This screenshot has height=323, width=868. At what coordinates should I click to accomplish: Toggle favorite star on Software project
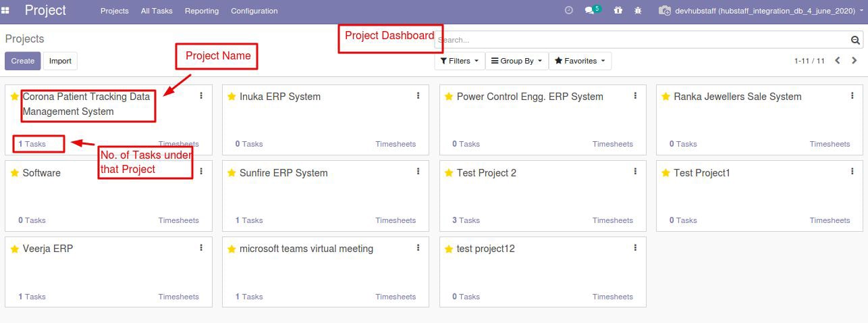pos(15,173)
